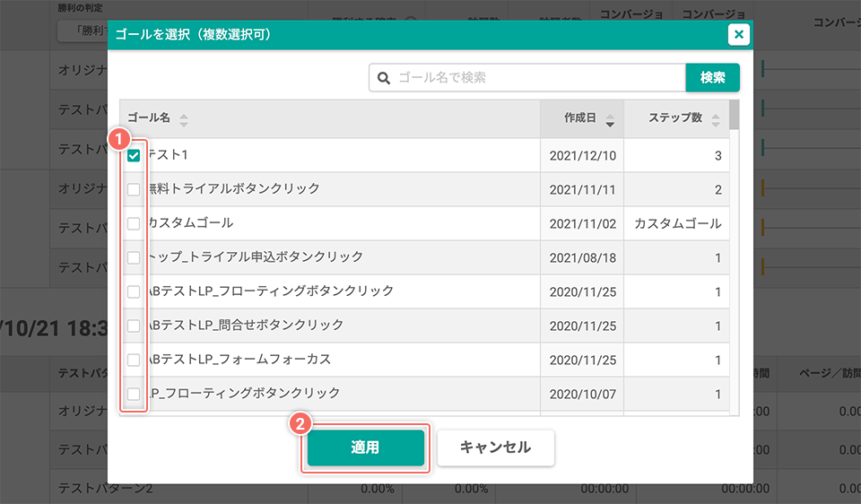861x504 pixels.
Task: Check the カスタムゴール goal checkbox
Action: pos(134,223)
